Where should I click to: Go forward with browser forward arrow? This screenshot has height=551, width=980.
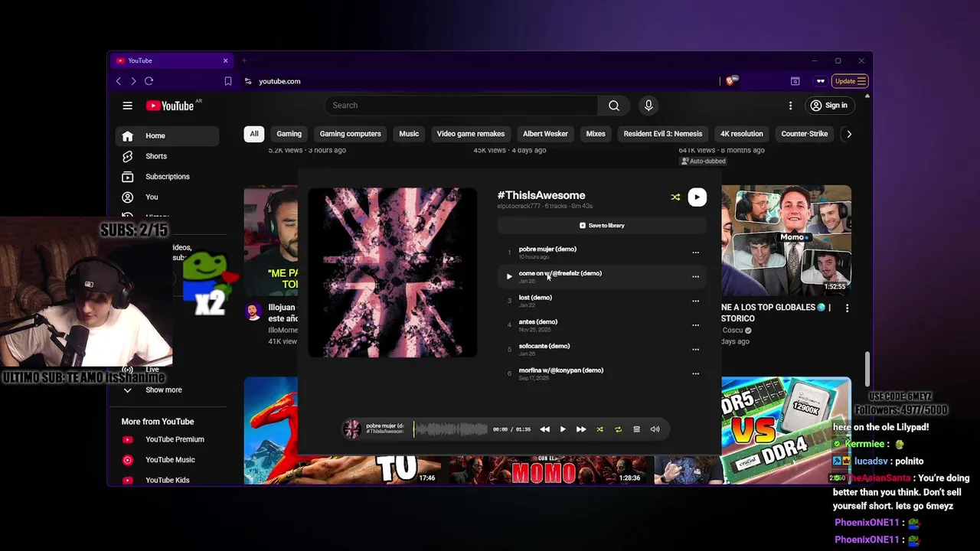(x=133, y=81)
